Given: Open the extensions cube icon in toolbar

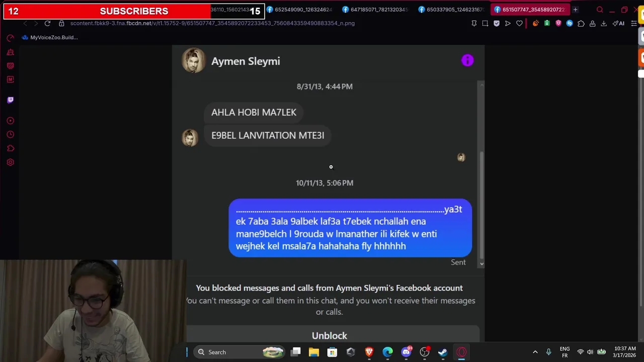Looking at the screenshot, I should (581, 23).
